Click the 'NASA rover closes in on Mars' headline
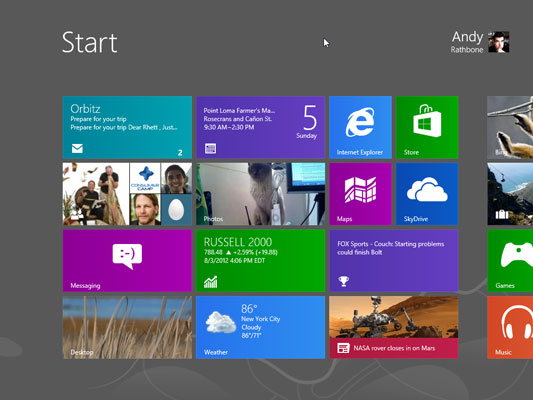Viewport: 533px width, 400px height. (394, 348)
